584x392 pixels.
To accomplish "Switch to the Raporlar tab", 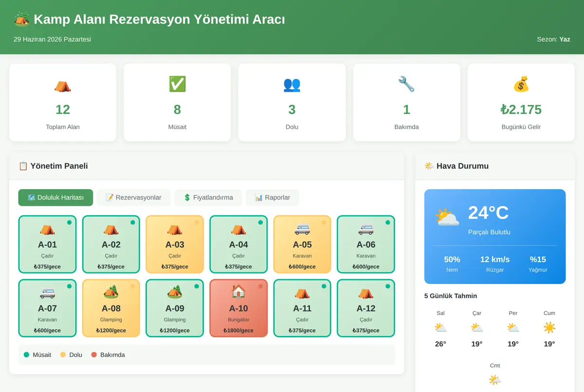I will click(273, 197).
